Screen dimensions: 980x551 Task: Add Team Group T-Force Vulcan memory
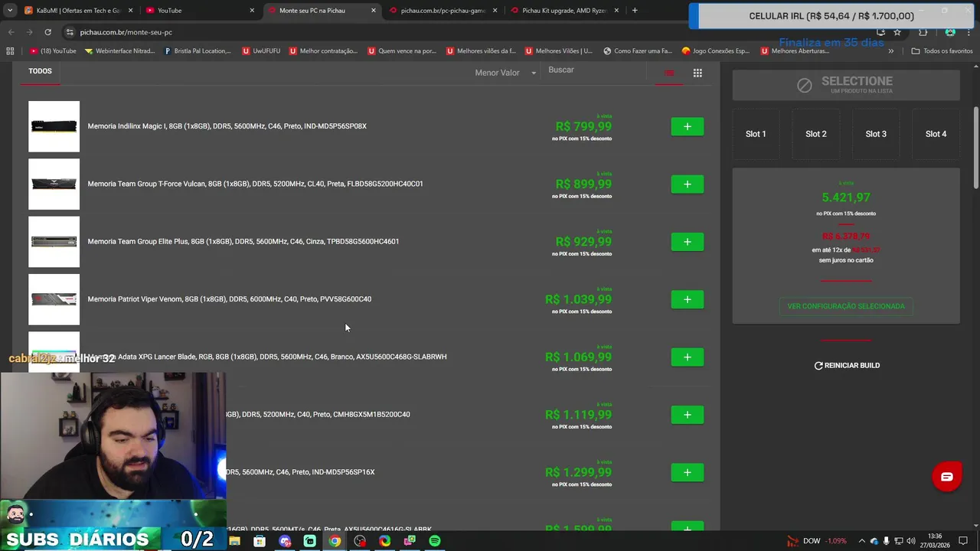click(688, 184)
